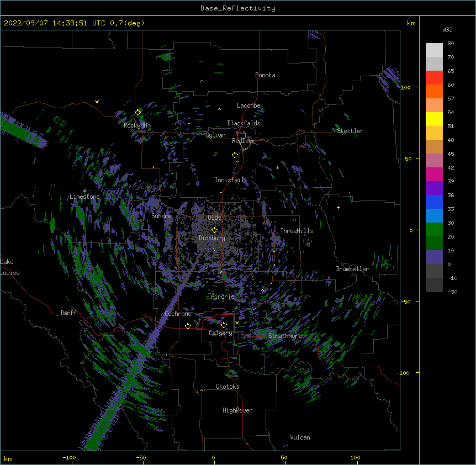This screenshot has width=476, height=465.
Task: Click the timestamp 2022/09/07 14:38:51 UTC
Action: 55,23
